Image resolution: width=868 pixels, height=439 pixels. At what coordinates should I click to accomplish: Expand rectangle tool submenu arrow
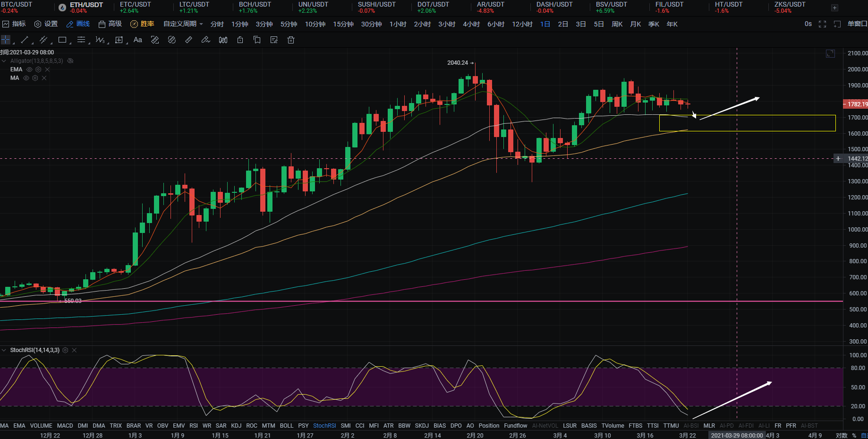tap(70, 44)
